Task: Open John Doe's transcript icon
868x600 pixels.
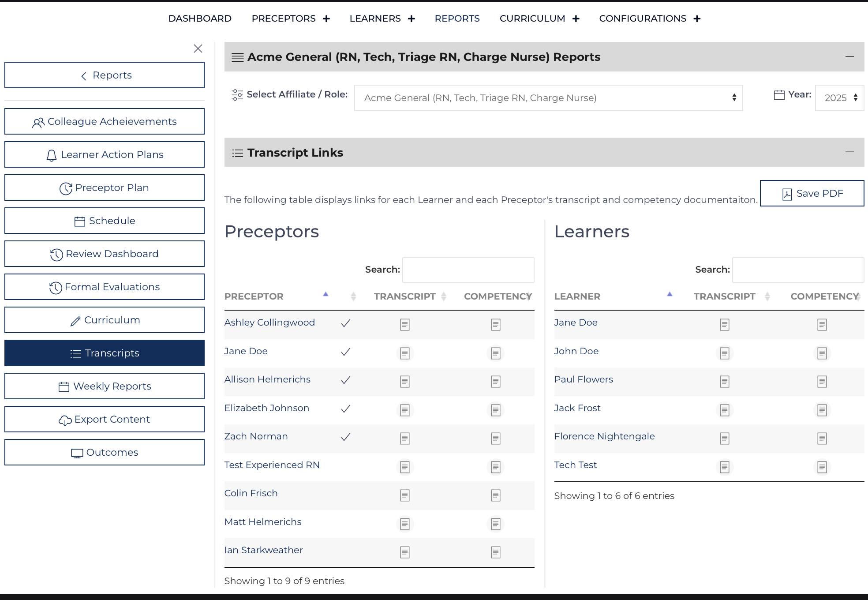Action: 724,353
